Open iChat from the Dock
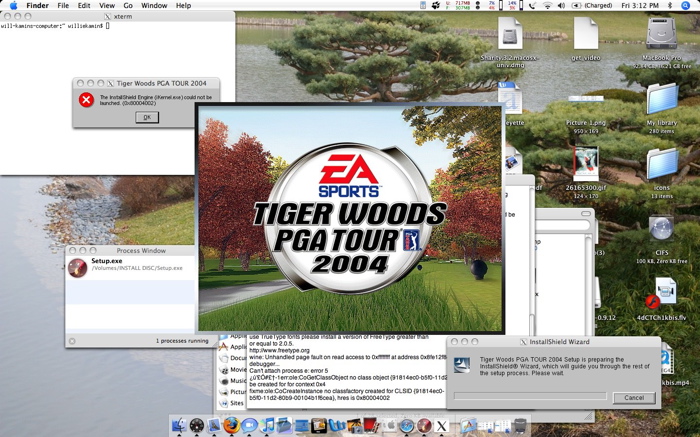700x437 pixels. coord(249,425)
